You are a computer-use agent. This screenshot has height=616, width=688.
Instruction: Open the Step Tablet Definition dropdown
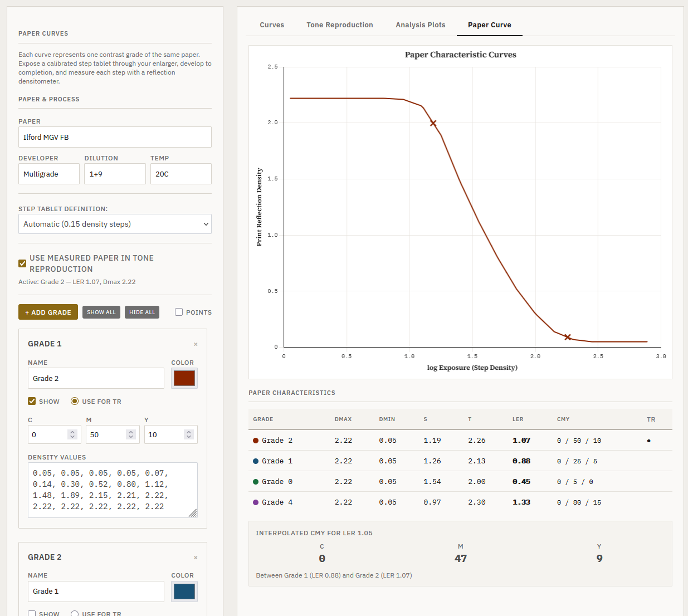(115, 224)
